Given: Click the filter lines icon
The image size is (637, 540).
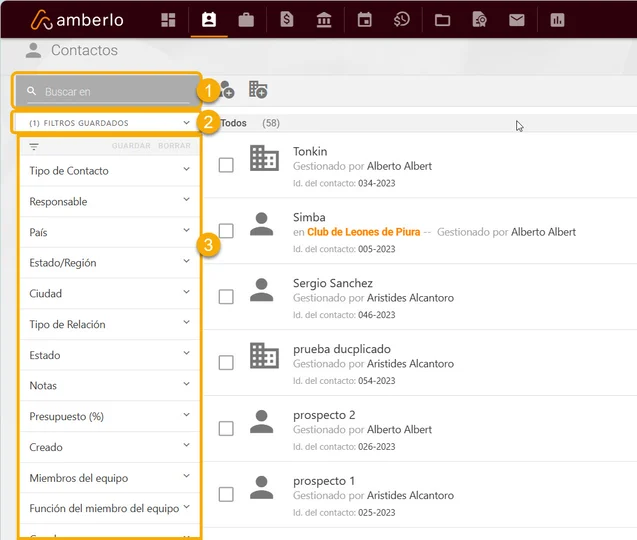Looking at the screenshot, I should point(34,146).
